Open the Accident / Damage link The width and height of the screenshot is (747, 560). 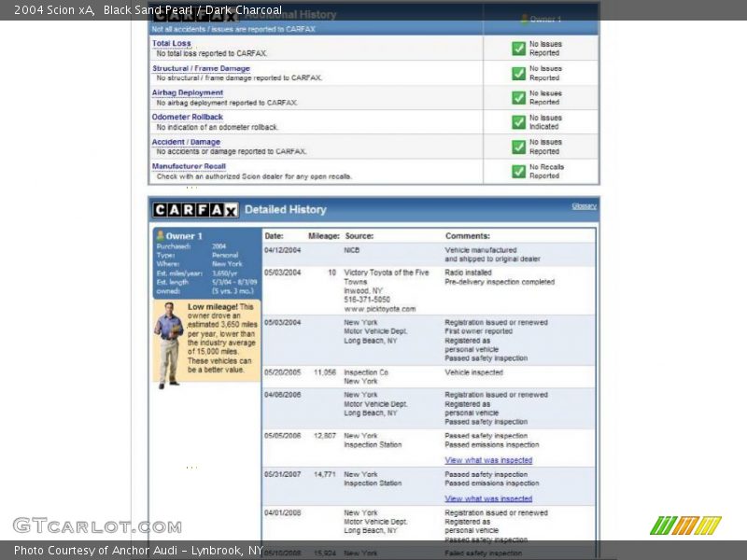[186, 142]
